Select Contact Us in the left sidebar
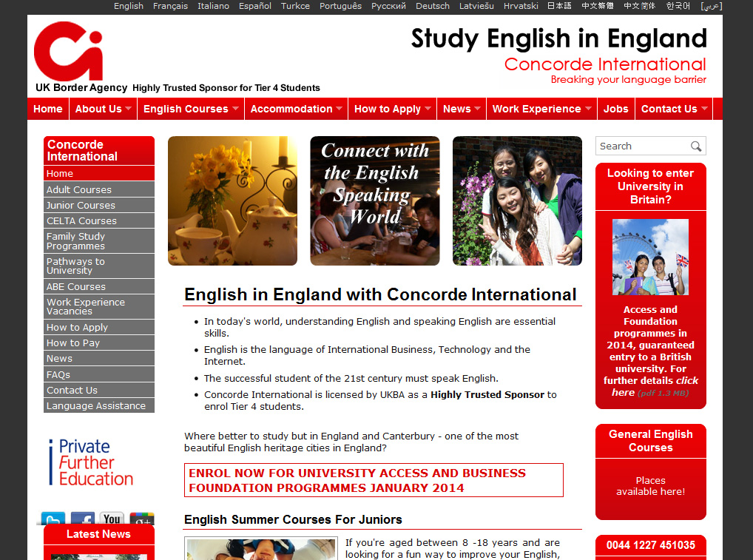Image resolution: width=753 pixels, height=560 pixels. [99, 390]
